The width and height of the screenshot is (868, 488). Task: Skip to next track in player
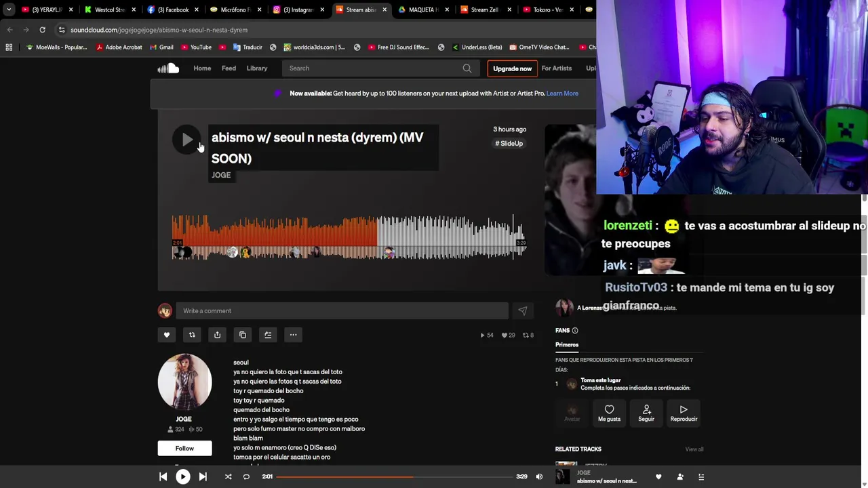(x=203, y=476)
